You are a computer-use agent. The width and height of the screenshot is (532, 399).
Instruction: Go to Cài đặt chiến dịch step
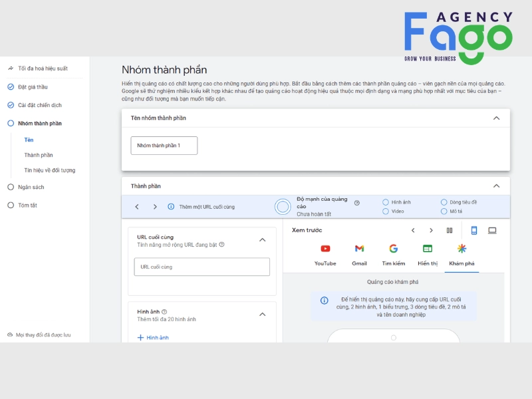[40, 105]
